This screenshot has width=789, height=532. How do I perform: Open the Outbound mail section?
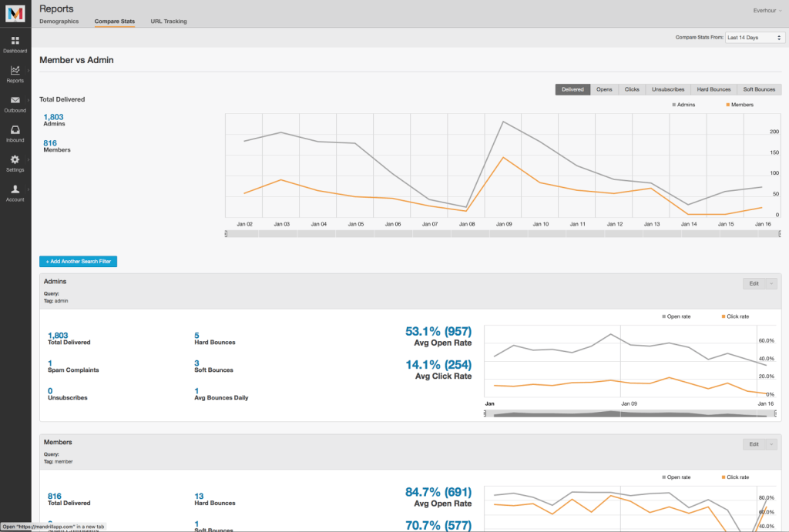click(15, 104)
